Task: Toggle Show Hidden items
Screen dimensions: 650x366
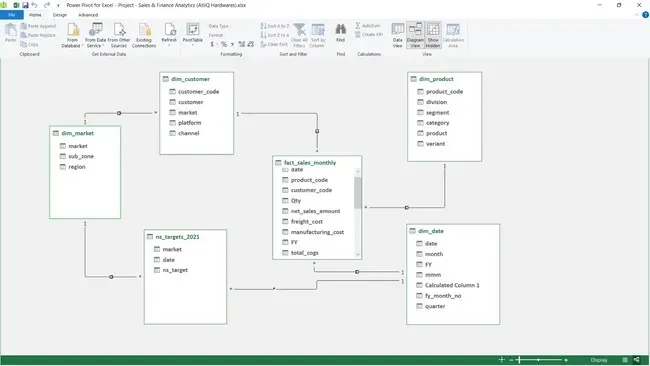Action: coord(433,36)
